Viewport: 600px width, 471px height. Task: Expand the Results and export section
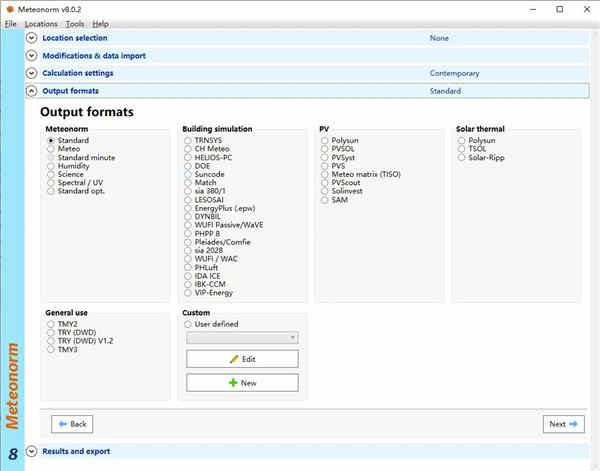click(x=31, y=451)
